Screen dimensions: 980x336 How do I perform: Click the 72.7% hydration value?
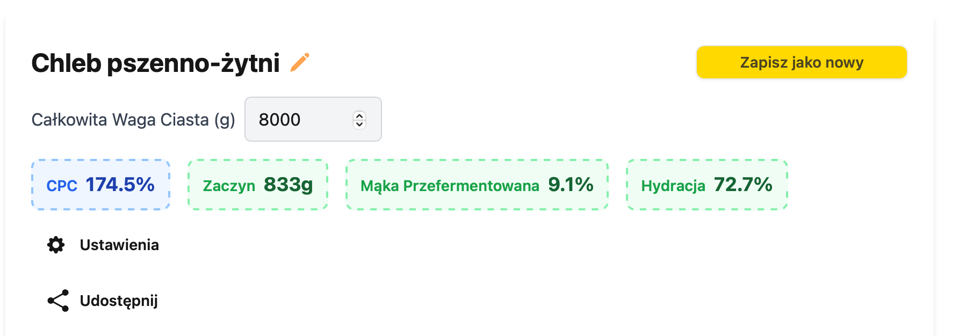click(x=743, y=185)
